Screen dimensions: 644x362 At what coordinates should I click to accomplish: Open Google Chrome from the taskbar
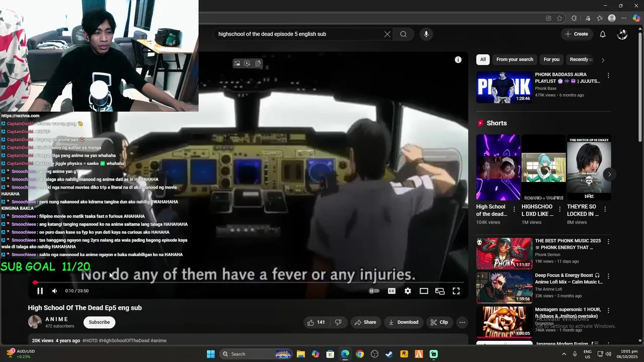tap(360, 354)
